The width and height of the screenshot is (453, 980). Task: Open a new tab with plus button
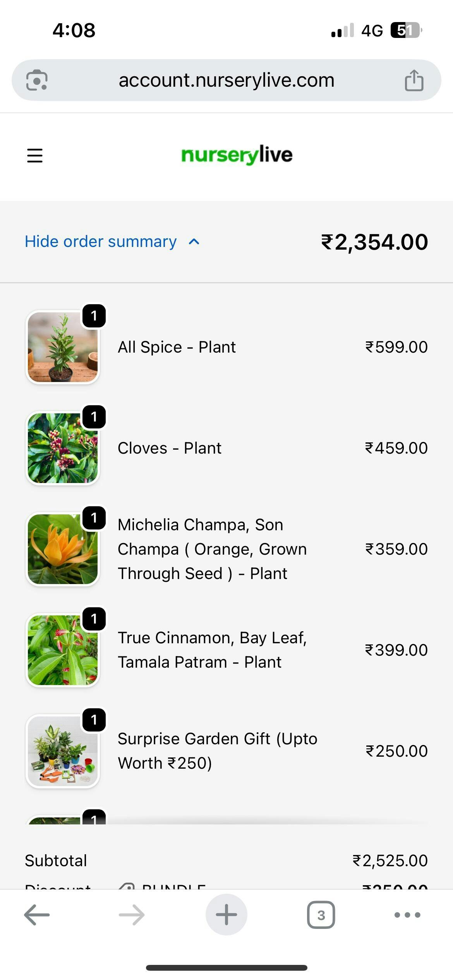226,915
